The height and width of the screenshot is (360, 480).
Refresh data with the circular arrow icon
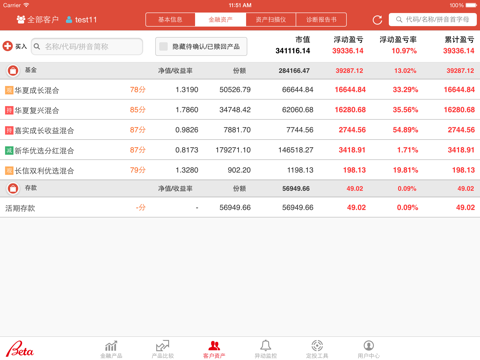(x=377, y=20)
